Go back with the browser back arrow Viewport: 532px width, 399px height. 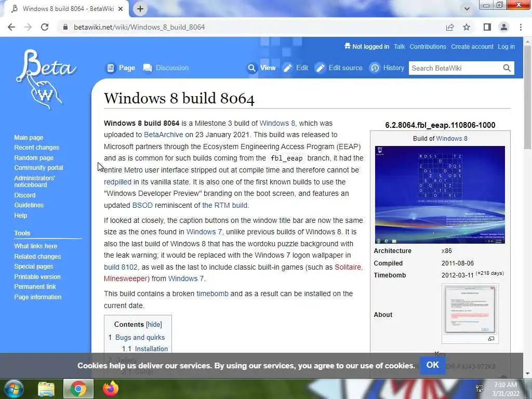(x=11, y=27)
